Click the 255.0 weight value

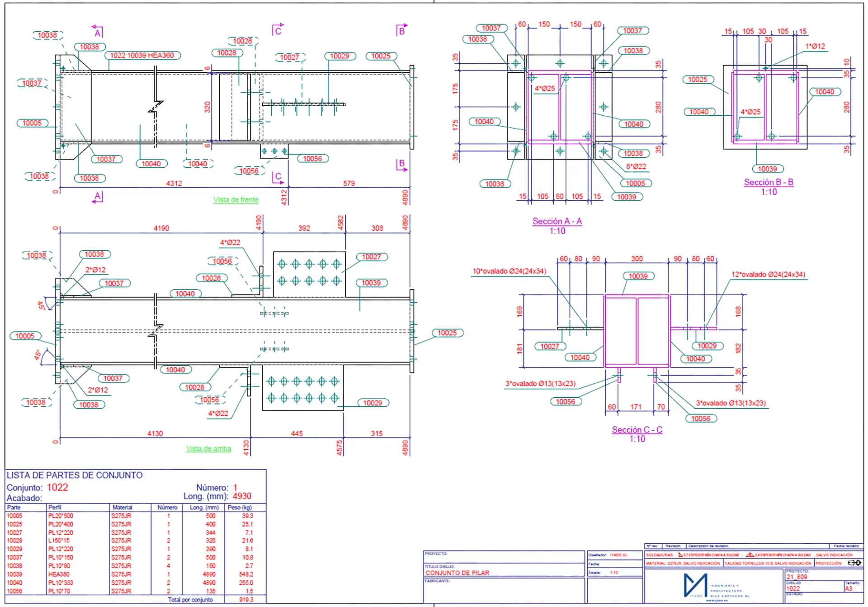pyautogui.click(x=246, y=583)
